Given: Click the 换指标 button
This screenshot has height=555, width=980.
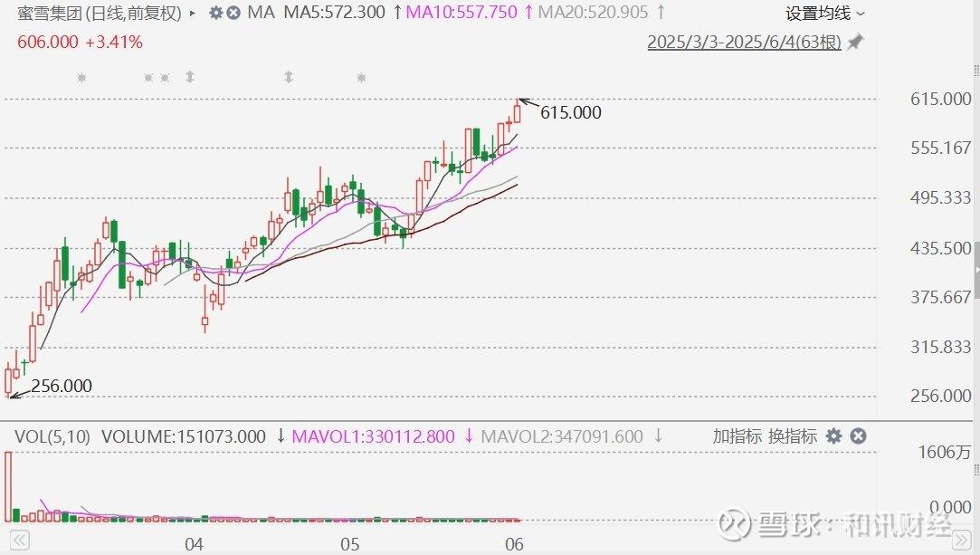Looking at the screenshot, I should (x=792, y=436).
